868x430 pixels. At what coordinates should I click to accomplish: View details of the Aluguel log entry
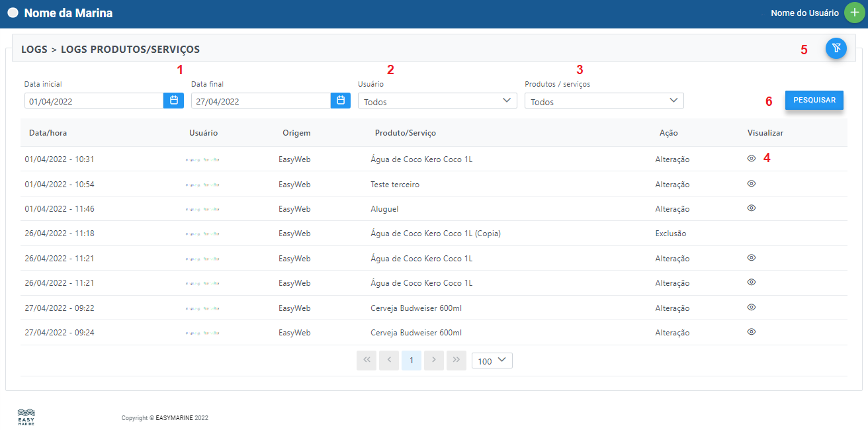click(751, 208)
